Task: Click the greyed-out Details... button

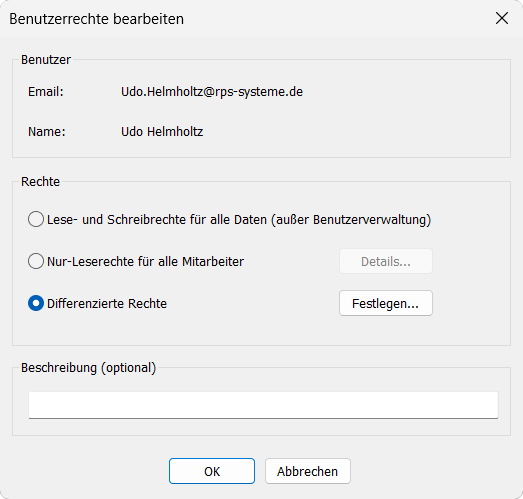Action: point(386,261)
